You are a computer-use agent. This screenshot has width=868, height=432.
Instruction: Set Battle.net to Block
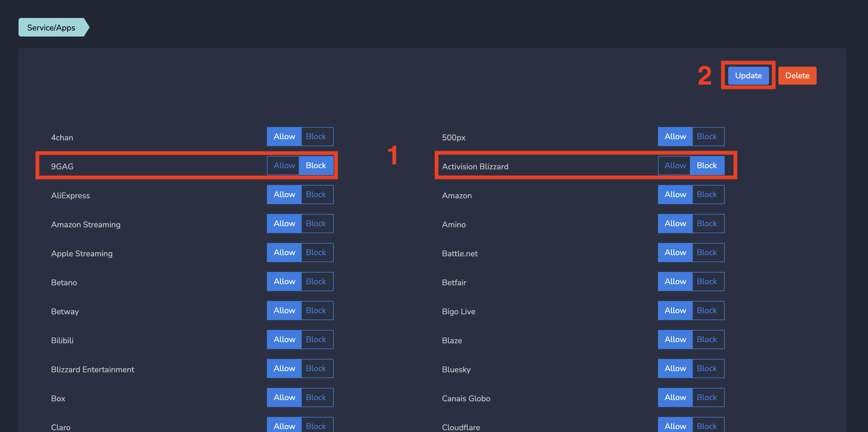707,252
